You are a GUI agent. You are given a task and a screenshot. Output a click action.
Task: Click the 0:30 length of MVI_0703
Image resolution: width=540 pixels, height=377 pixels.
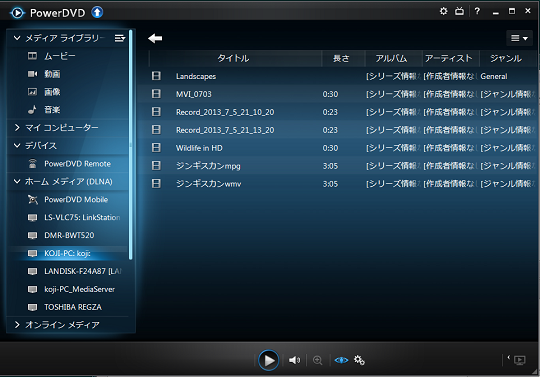coord(330,94)
